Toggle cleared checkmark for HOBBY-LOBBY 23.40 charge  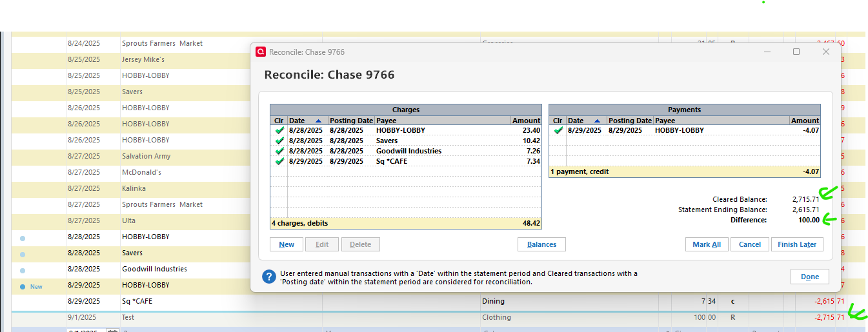[x=279, y=130]
